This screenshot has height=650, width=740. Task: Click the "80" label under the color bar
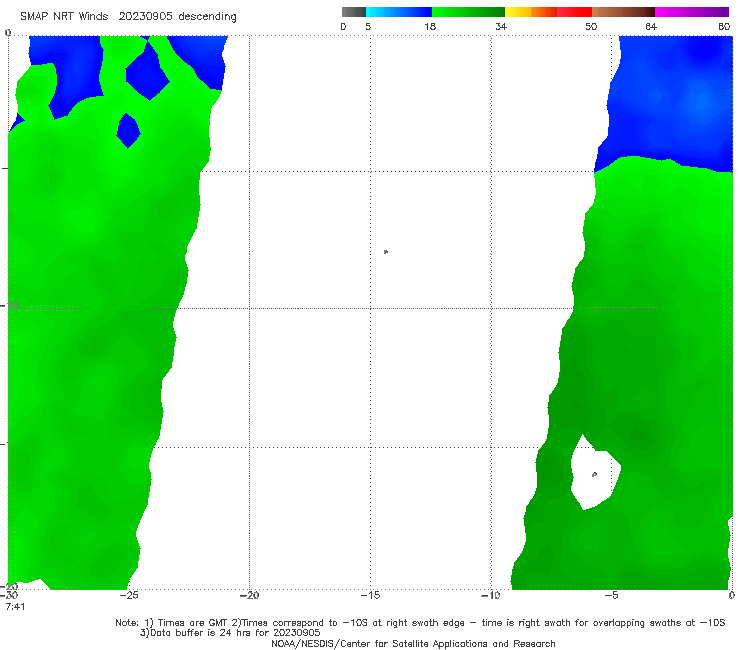tap(724, 26)
